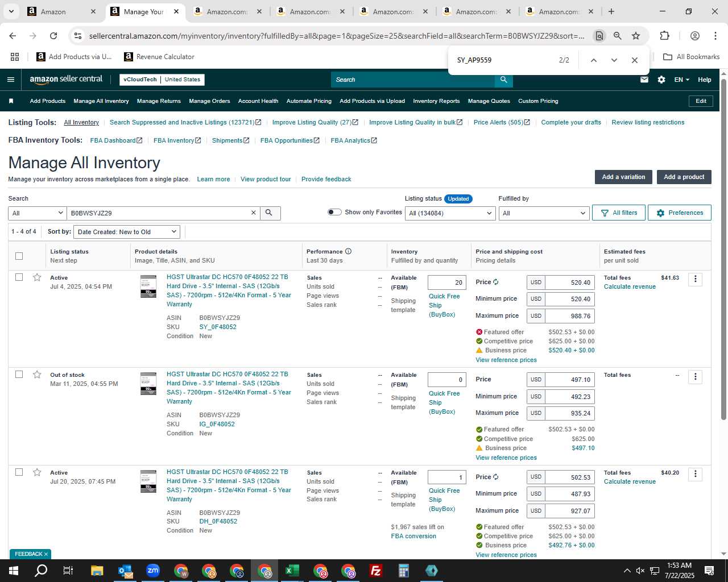The image size is (728, 582).
Task: Click View reference prices for SY_0F48052
Action: coord(506,360)
